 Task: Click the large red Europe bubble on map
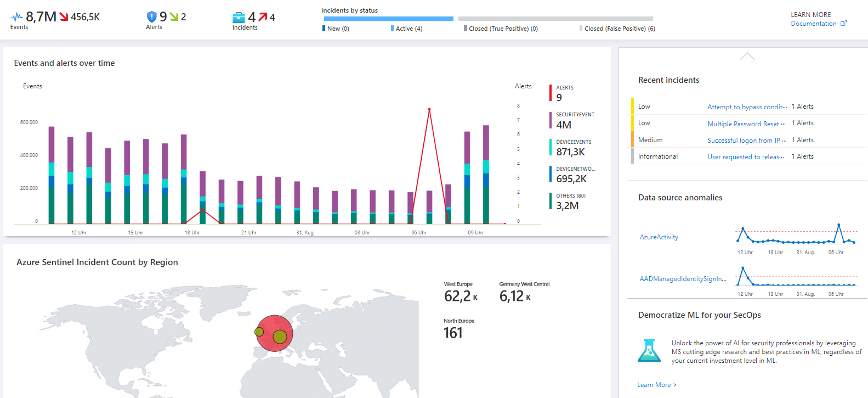click(x=275, y=333)
